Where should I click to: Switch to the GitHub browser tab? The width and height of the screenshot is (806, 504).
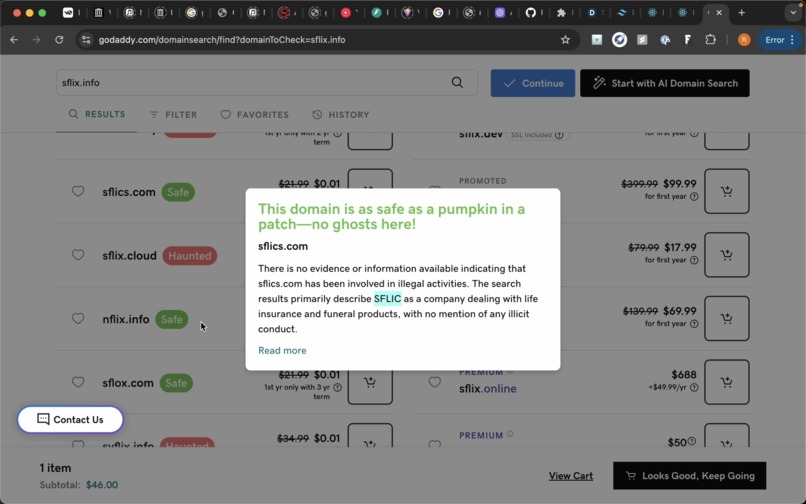coord(530,12)
